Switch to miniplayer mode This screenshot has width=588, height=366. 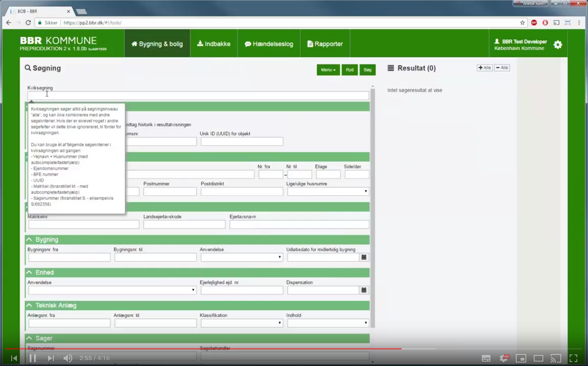click(521, 358)
